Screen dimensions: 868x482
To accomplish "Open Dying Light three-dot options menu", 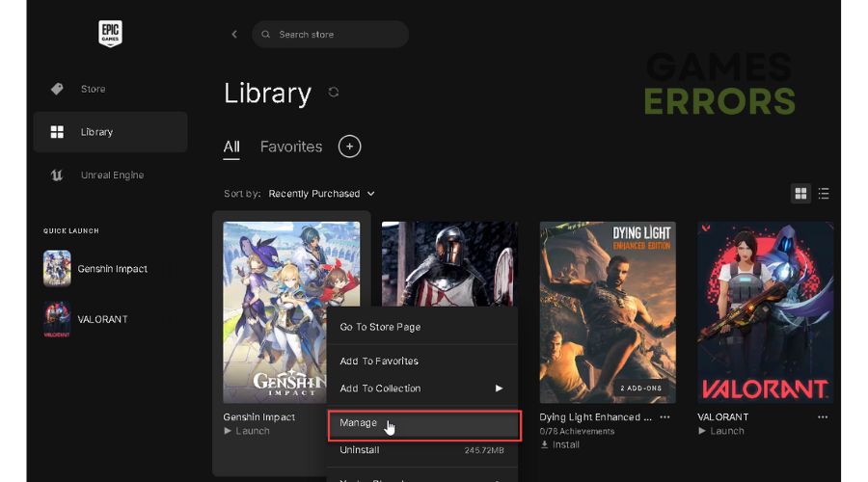I will (x=665, y=417).
